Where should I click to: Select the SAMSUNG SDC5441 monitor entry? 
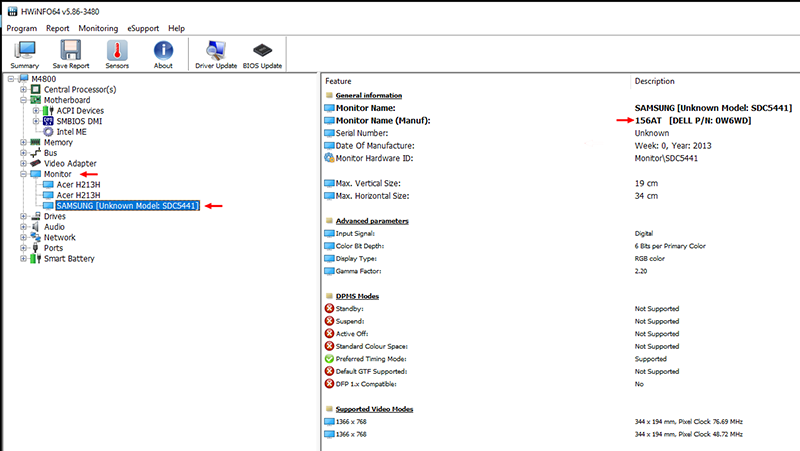pyautogui.click(x=128, y=206)
